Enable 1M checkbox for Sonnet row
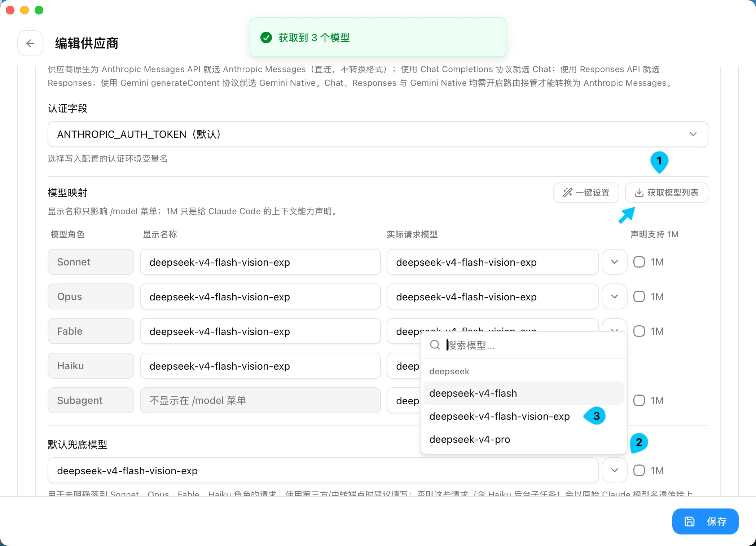 click(639, 262)
